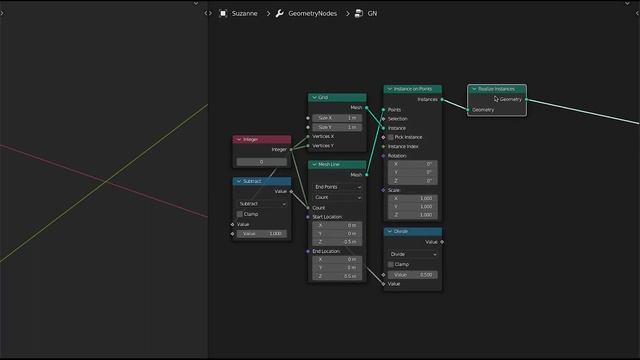Open the Subtract operation dropdown

pos(262,204)
